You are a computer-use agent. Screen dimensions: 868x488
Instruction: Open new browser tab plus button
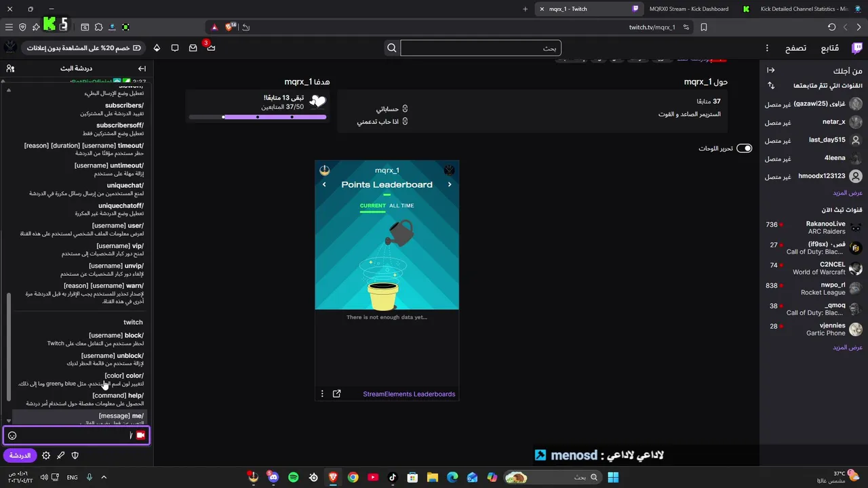pyautogui.click(x=525, y=9)
